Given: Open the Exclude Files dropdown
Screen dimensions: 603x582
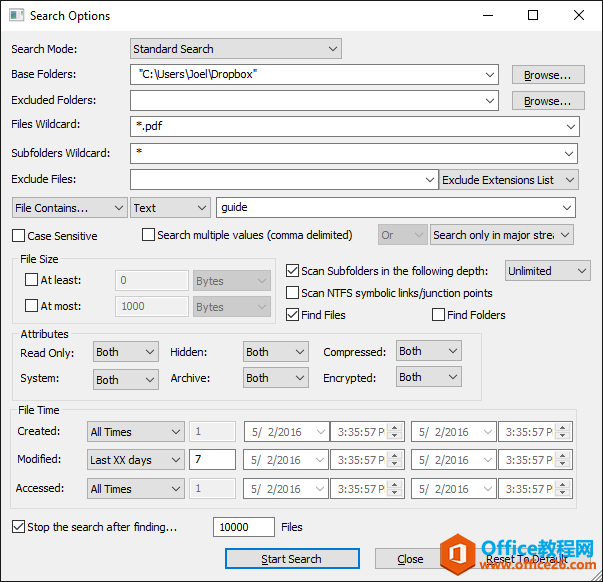Looking at the screenshot, I should 430,180.
